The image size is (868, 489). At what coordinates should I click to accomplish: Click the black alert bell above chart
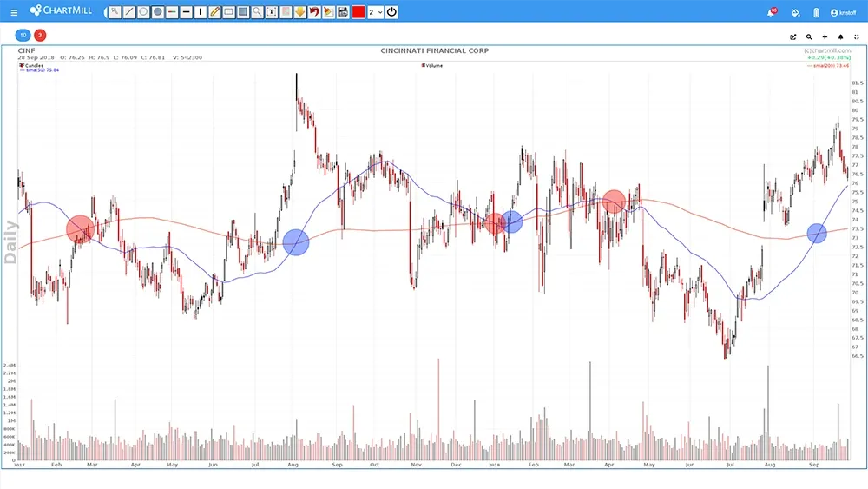(840, 37)
